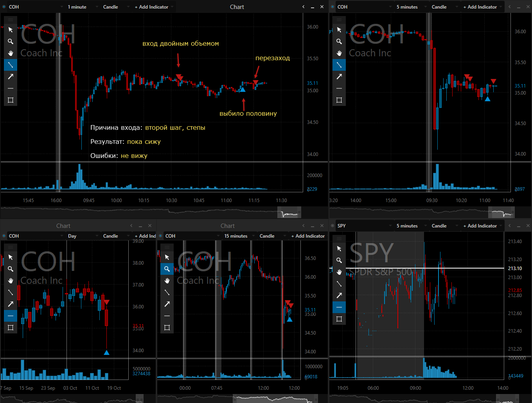
Task: Toggle the link circle of COH 15 minutes chart
Action: pos(160,236)
